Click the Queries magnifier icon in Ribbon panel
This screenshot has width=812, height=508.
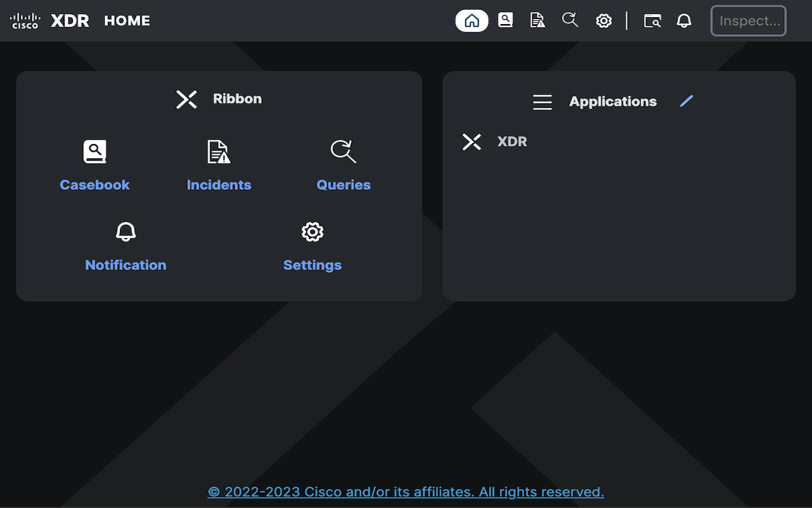343,152
